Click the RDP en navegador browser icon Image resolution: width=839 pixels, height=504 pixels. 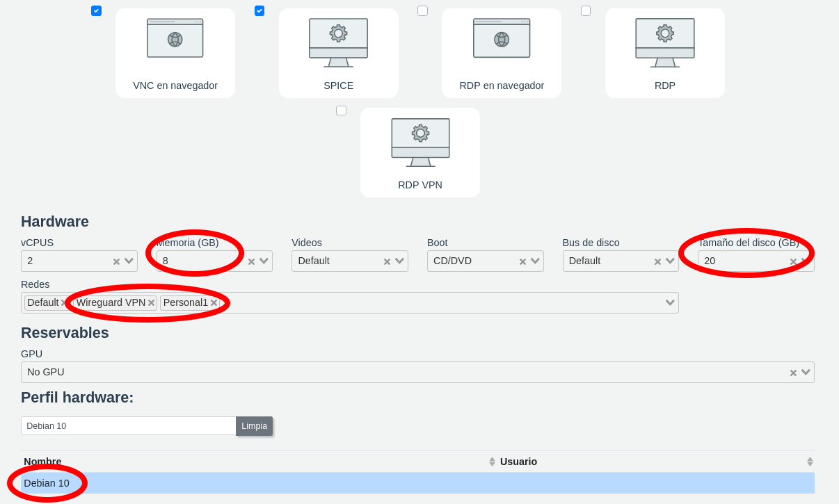tap(502, 38)
